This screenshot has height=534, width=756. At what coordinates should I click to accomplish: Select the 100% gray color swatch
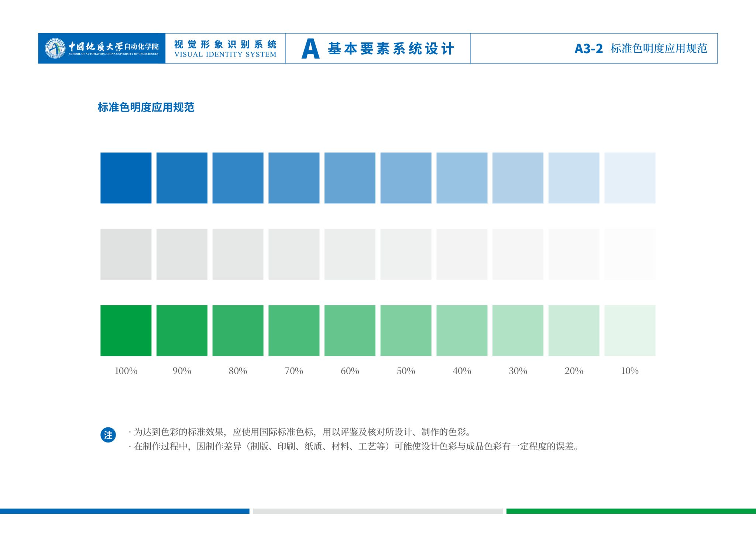tap(126, 254)
